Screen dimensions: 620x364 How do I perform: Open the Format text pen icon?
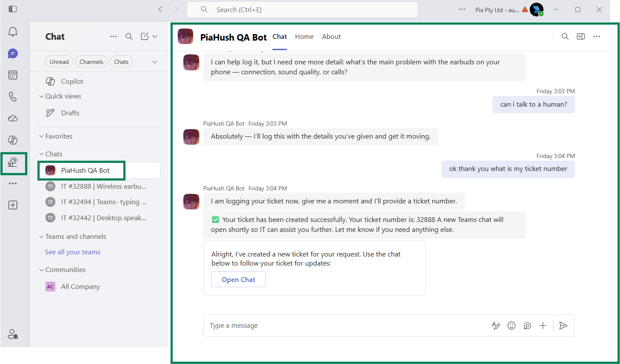[x=496, y=326]
